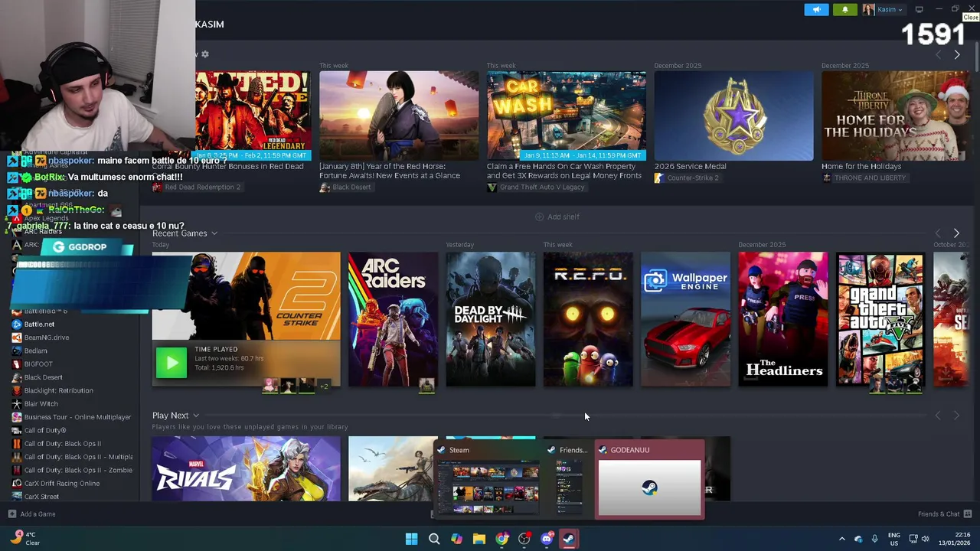Open the Dead by Daylight game tile
Screen dimensions: 980x551
coord(491,319)
